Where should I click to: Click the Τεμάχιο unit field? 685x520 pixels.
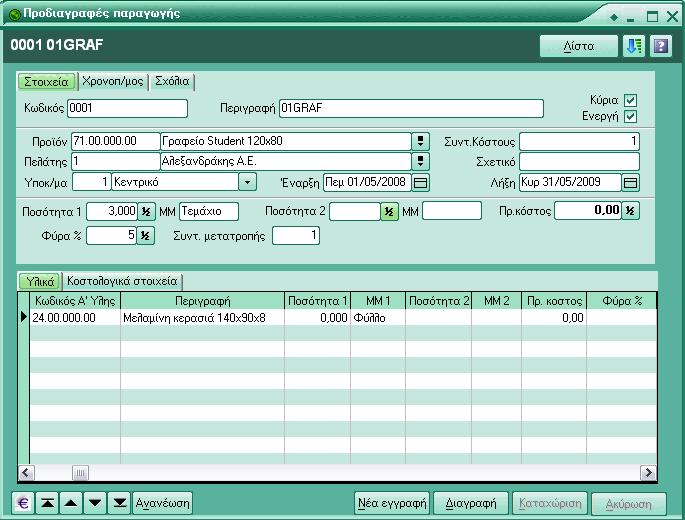click(x=209, y=211)
